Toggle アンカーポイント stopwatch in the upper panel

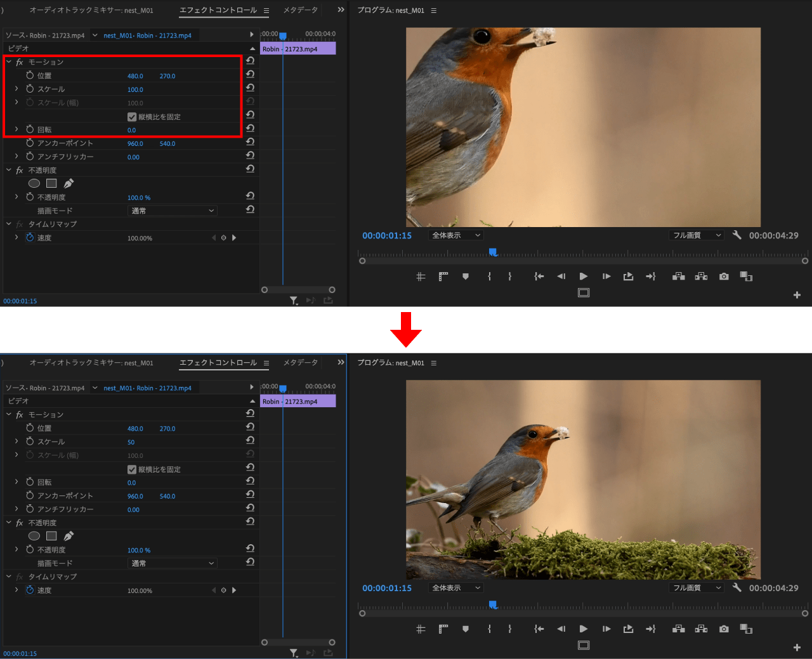(x=30, y=143)
